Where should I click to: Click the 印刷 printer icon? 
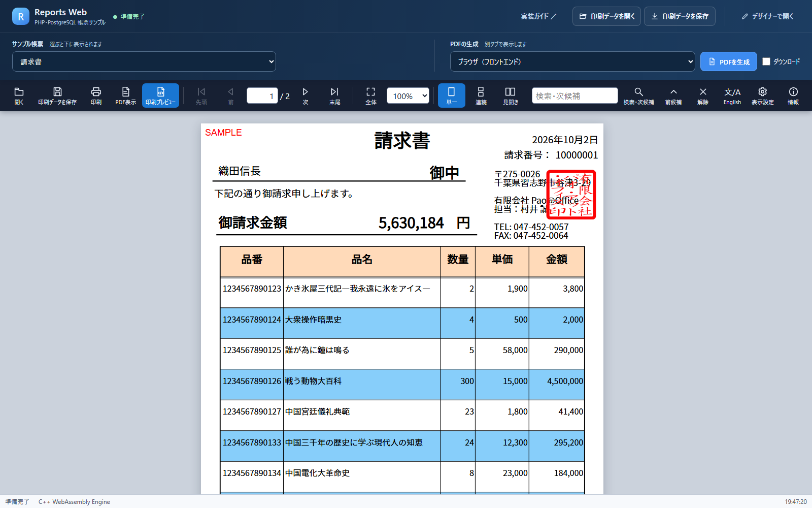(96, 96)
